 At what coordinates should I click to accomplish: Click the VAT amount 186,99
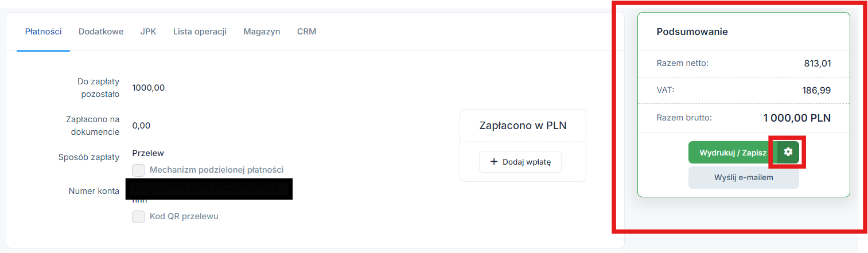tap(816, 90)
